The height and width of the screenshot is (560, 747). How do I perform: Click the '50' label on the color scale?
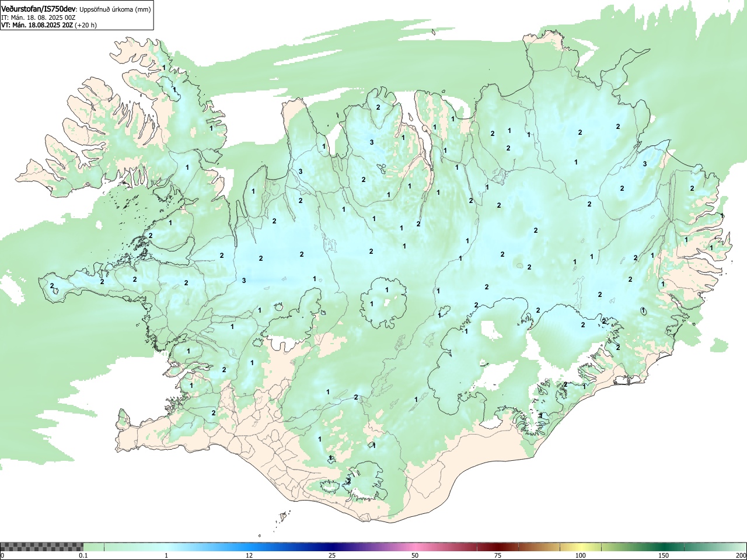(x=415, y=555)
